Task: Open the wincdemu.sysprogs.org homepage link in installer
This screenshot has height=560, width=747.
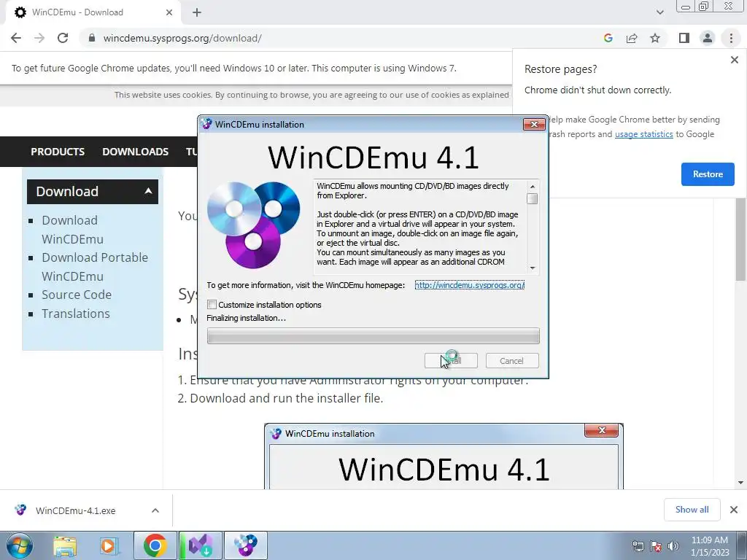Action: click(x=469, y=285)
